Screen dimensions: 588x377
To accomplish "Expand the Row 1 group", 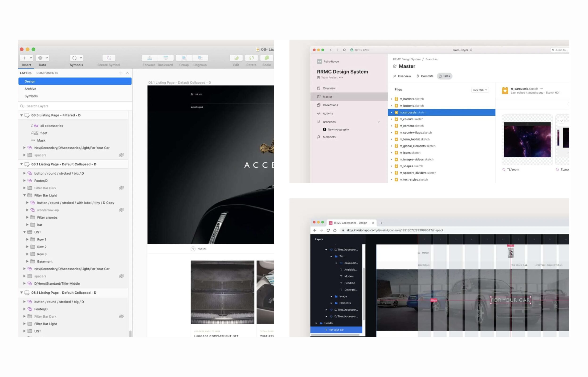I will 27,239.
